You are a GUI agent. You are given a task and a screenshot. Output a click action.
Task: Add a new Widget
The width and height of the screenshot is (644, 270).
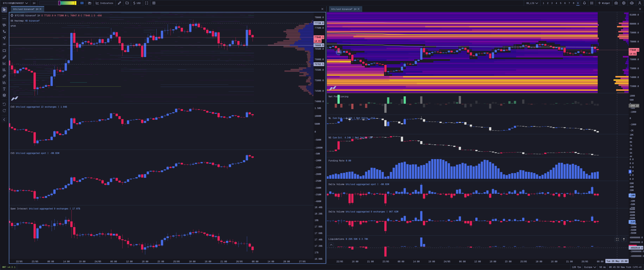pos(604,3)
